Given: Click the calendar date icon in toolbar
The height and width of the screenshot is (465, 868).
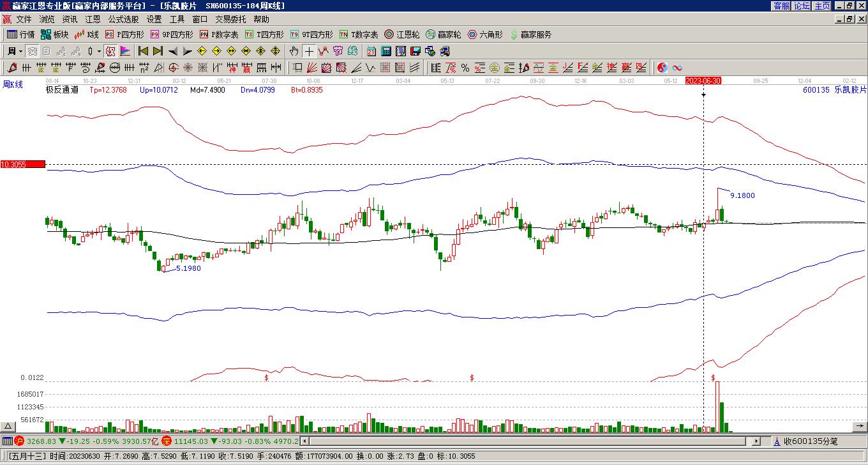Looking at the screenshot, I should [x=371, y=51].
